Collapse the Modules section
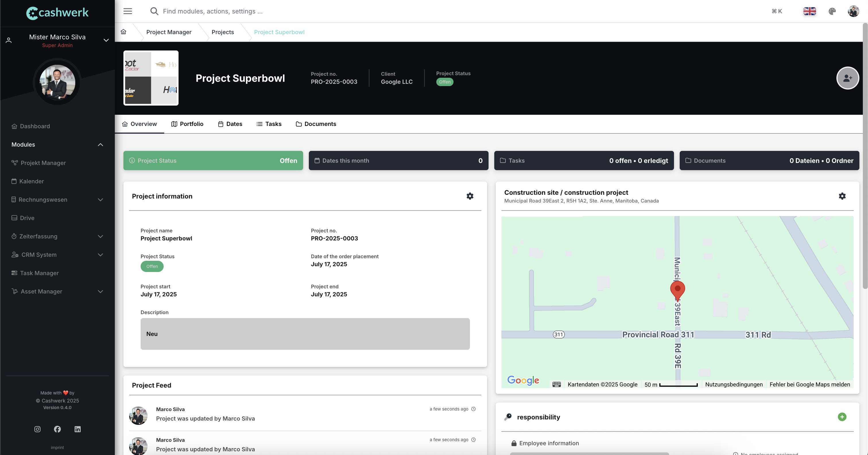 click(x=100, y=145)
